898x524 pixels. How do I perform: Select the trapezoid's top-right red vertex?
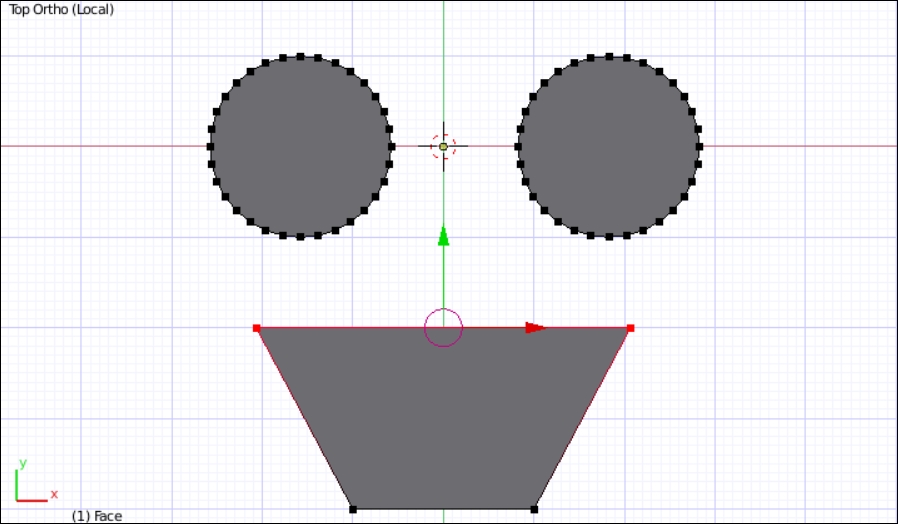(x=630, y=328)
